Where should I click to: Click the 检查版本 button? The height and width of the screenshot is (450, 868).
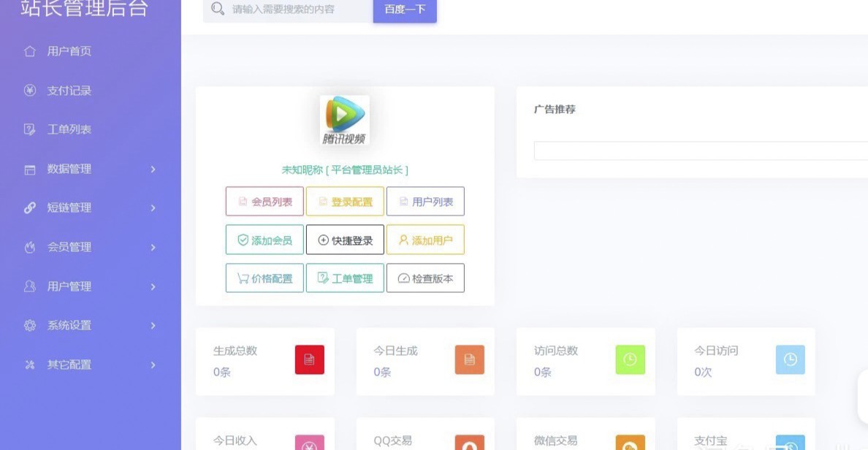pyautogui.click(x=425, y=278)
